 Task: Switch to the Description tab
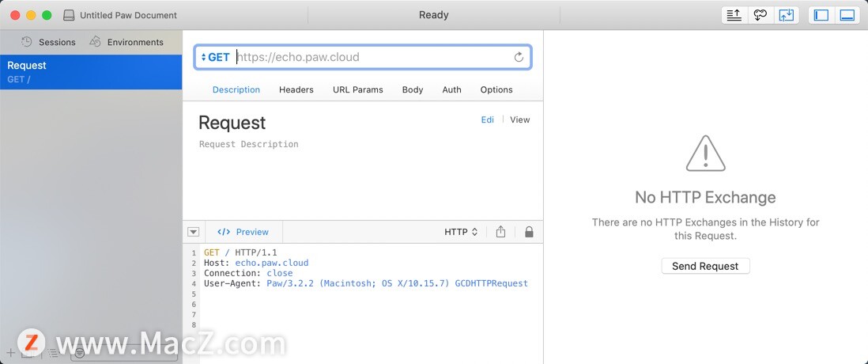(x=236, y=89)
